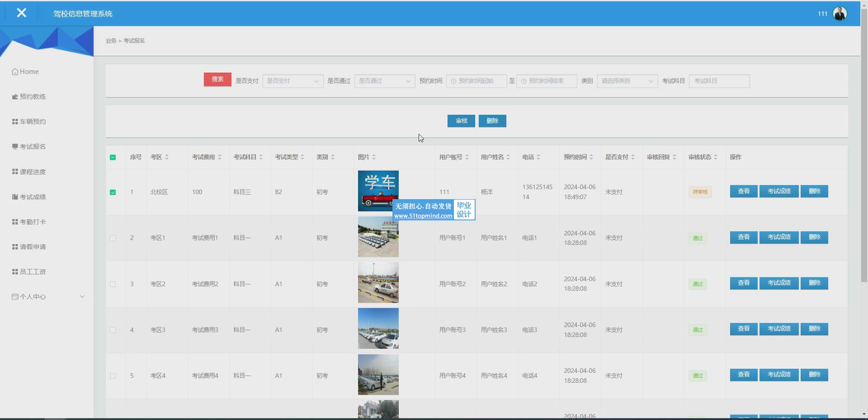This screenshot has width=868, height=420.
Task: Click the red 搜索 button
Action: (217, 79)
